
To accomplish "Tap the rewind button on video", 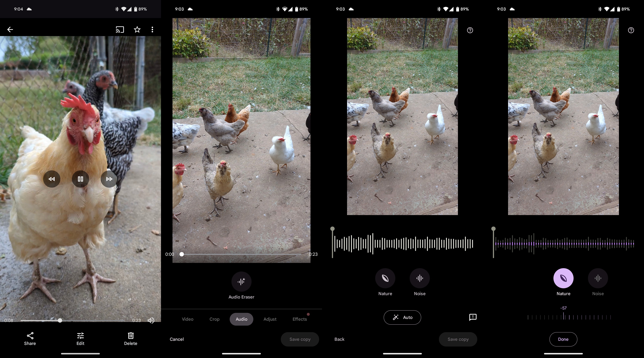I will click(52, 179).
